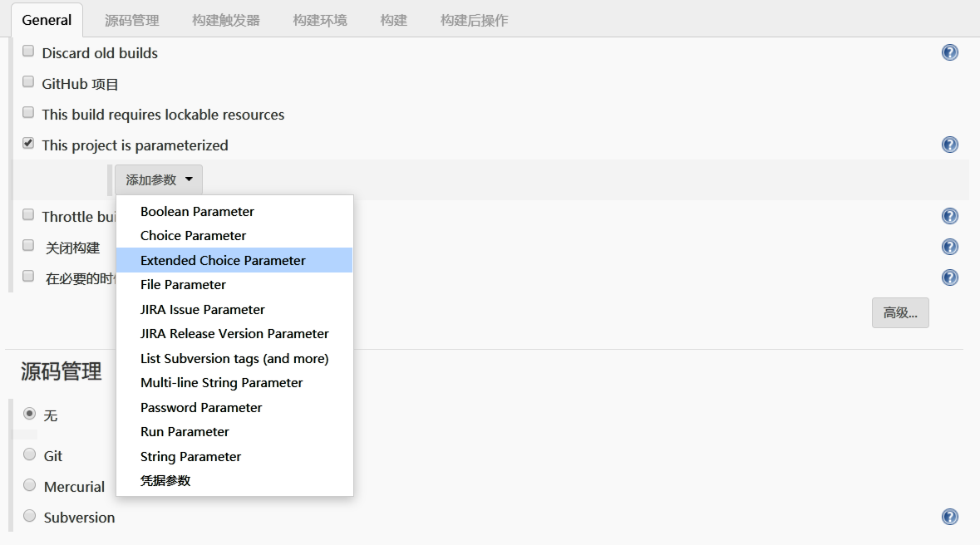The image size is (980, 545).
Task: Pick Boolean Parameter from the list
Action: click(x=197, y=211)
